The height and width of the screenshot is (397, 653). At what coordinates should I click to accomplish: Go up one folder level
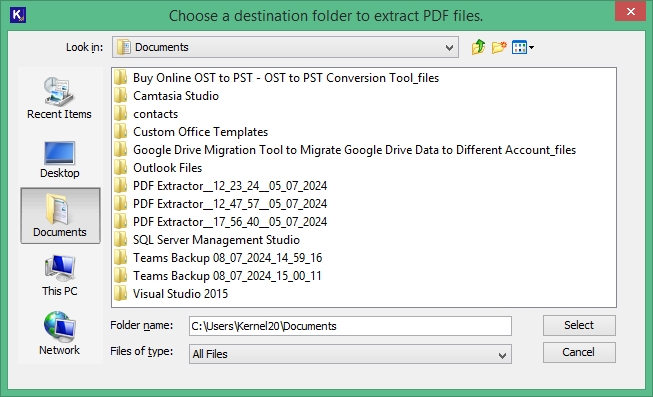(x=478, y=47)
